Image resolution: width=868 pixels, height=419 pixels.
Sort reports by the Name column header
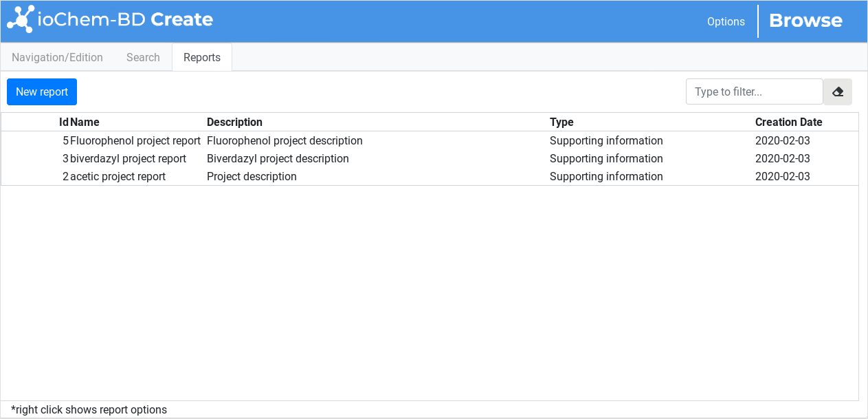(85, 122)
